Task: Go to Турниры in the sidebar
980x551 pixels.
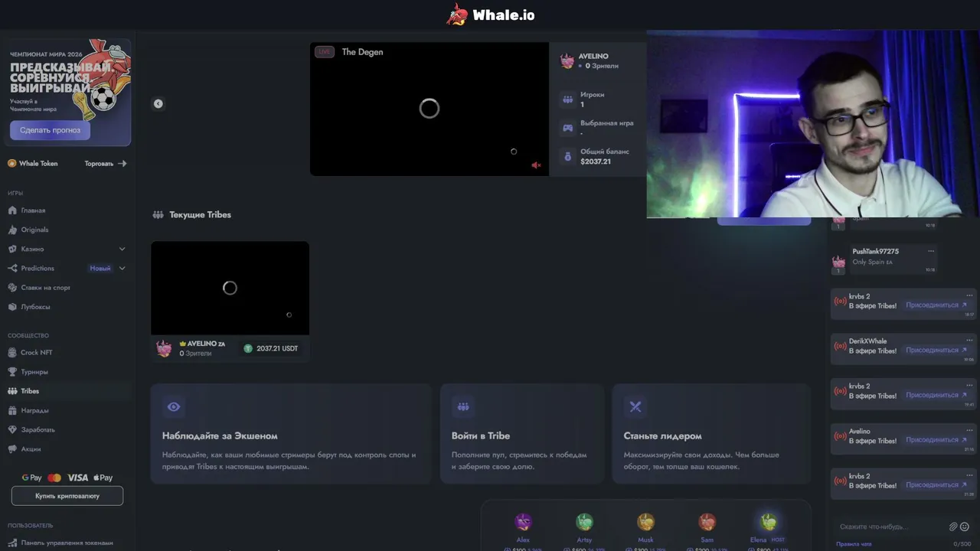Action: click(x=34, y=372)
